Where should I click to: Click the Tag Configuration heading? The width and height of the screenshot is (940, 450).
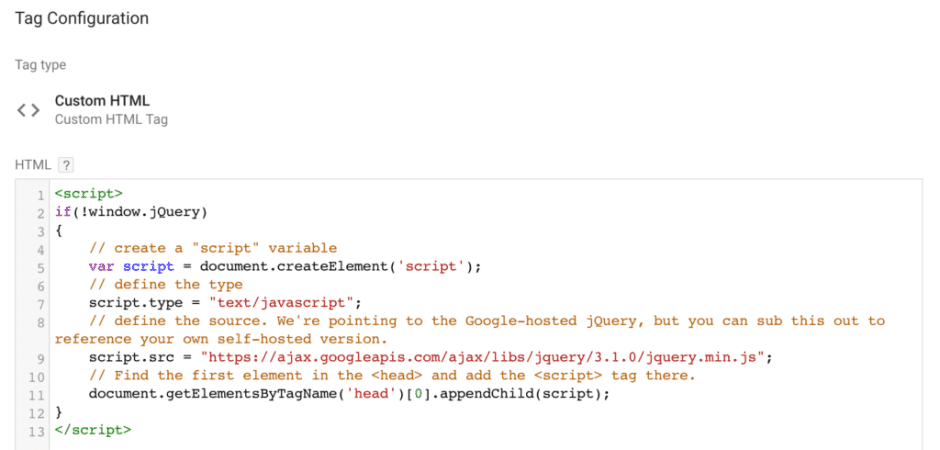81,19
